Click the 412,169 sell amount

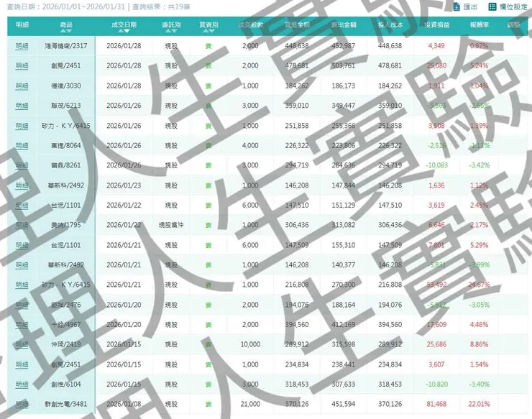coord(344,325)
